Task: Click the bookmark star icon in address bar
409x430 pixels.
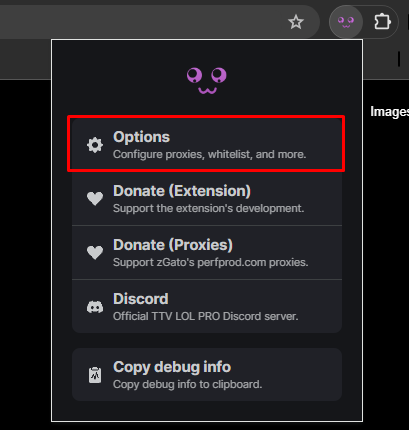Action: tap(296, 22)
